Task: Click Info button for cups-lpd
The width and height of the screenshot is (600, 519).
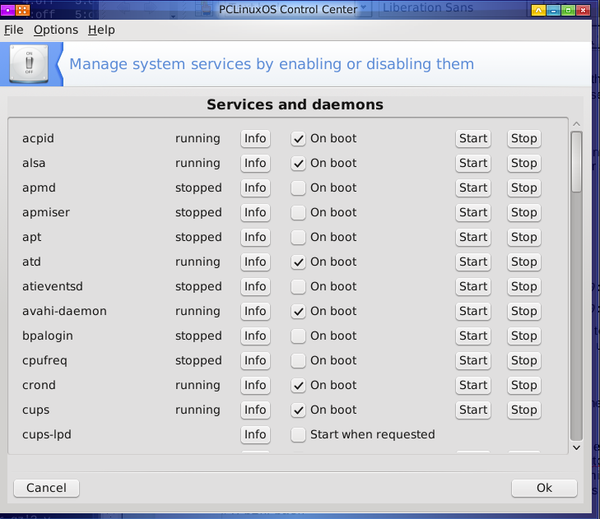Action: click(255, 435)
